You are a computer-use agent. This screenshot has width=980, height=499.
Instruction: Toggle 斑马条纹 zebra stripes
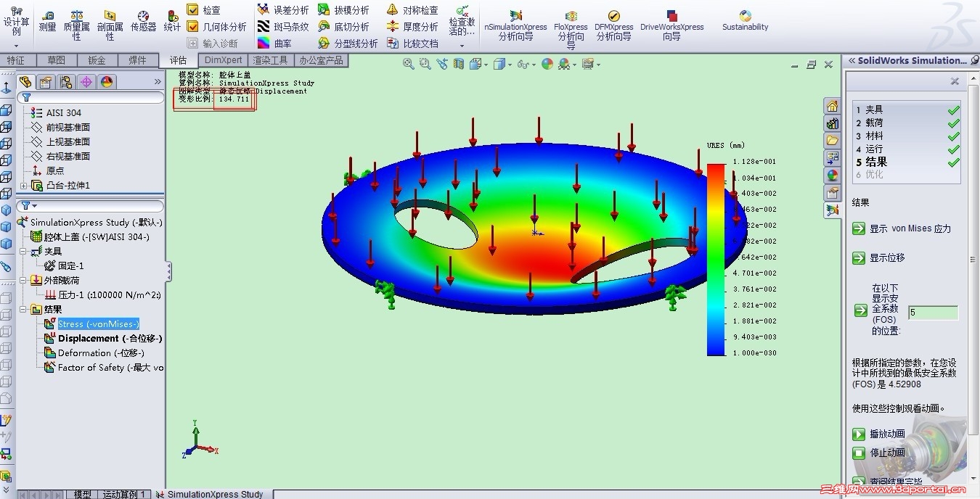pyautogui.click(x=283, y=27)
